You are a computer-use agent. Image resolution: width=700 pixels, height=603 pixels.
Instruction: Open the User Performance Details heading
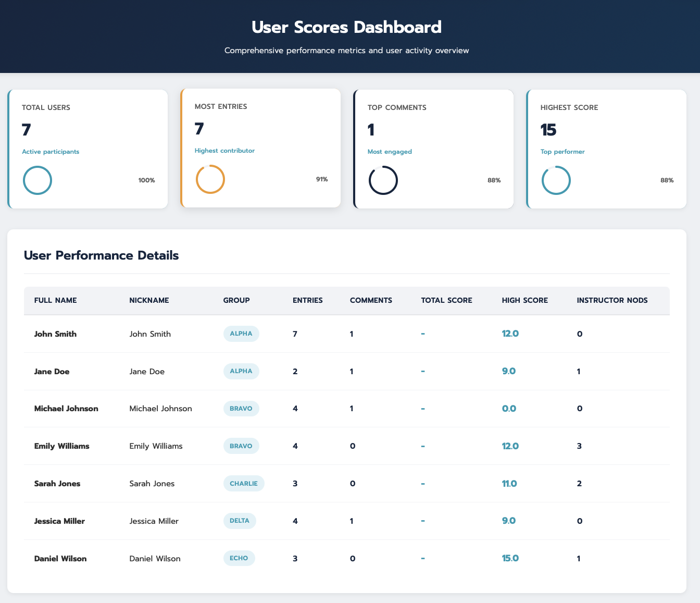[x=101, y=255]
